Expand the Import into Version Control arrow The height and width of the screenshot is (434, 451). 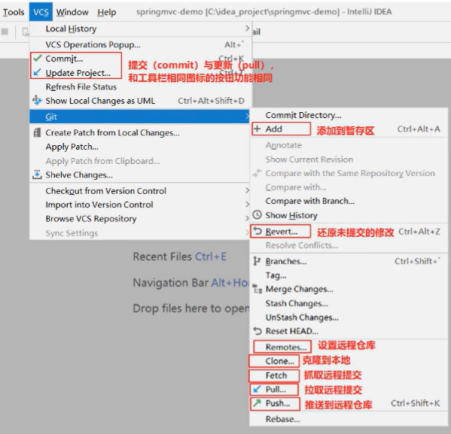tap(247, 204)
